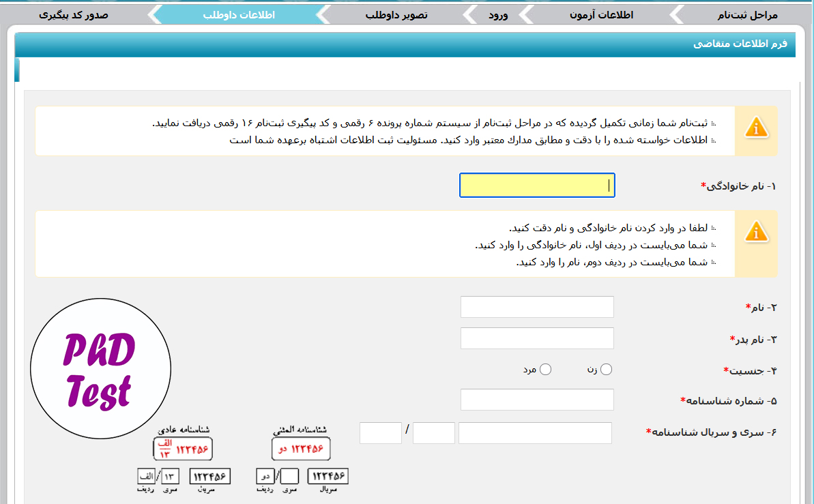Click the نام text field
814x504 pixels.
(x=537, y=307)
